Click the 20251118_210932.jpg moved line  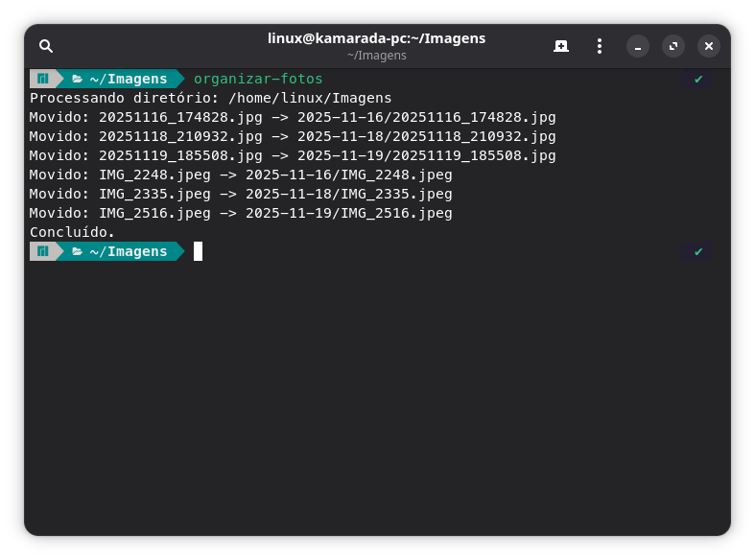(x=292, y=136)
